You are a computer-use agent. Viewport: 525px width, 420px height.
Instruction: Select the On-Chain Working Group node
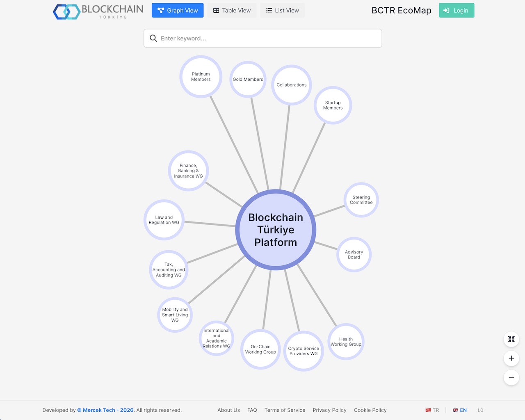(x=260, y=349)
